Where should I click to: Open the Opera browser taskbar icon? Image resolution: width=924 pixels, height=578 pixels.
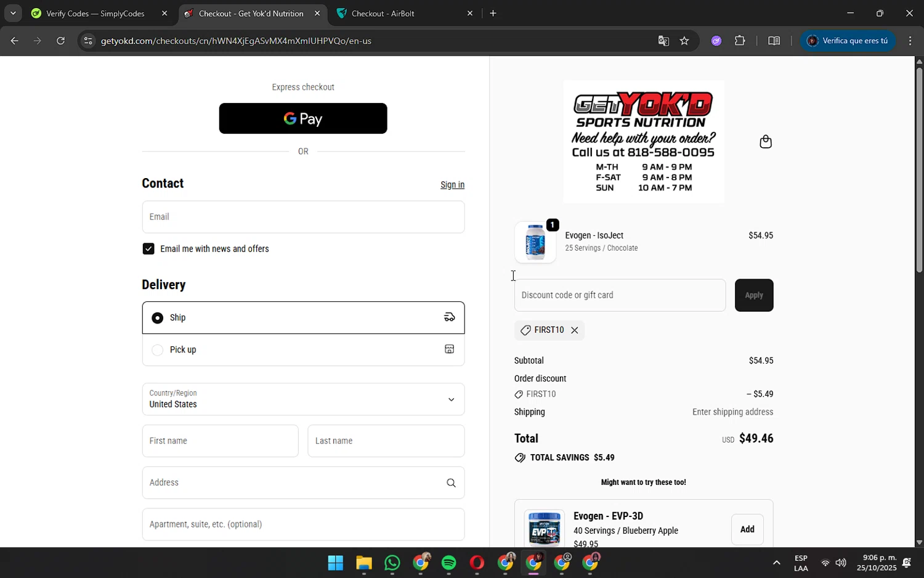coord(477,563)
